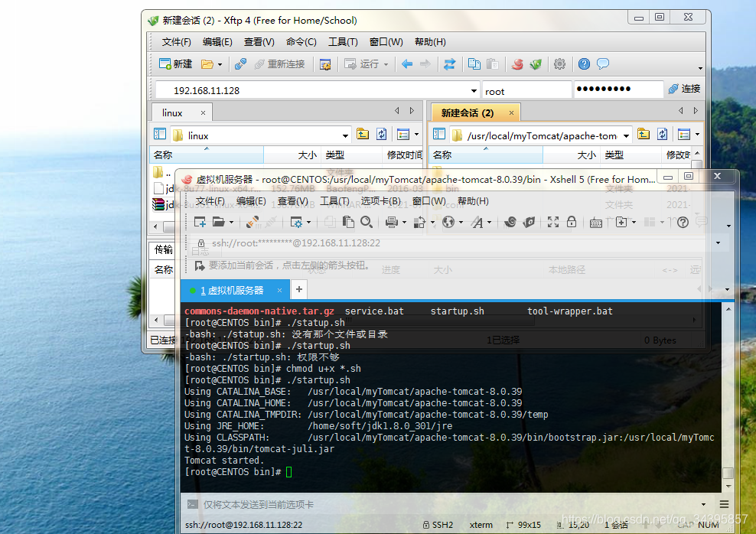
Task: Open Xftp 文件(F) menu
Action: [x=177, y=42]
